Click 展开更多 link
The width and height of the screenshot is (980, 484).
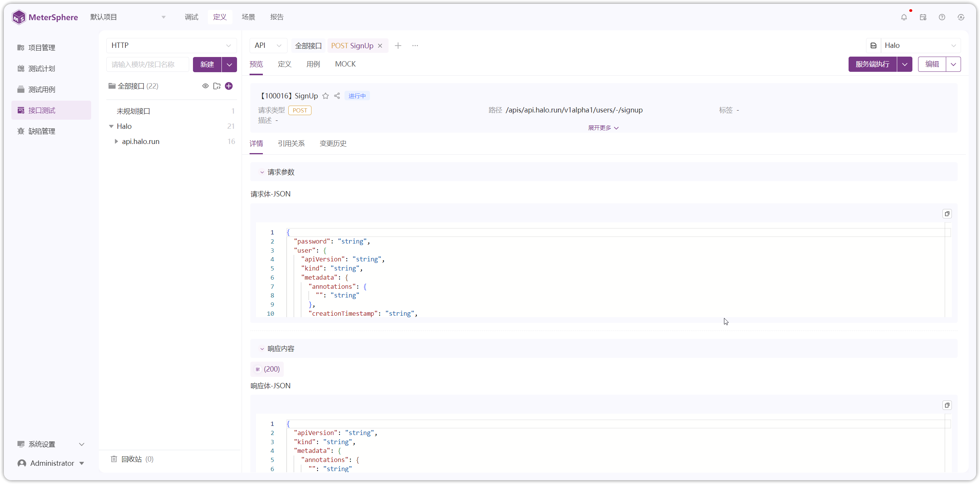point(603,128)
